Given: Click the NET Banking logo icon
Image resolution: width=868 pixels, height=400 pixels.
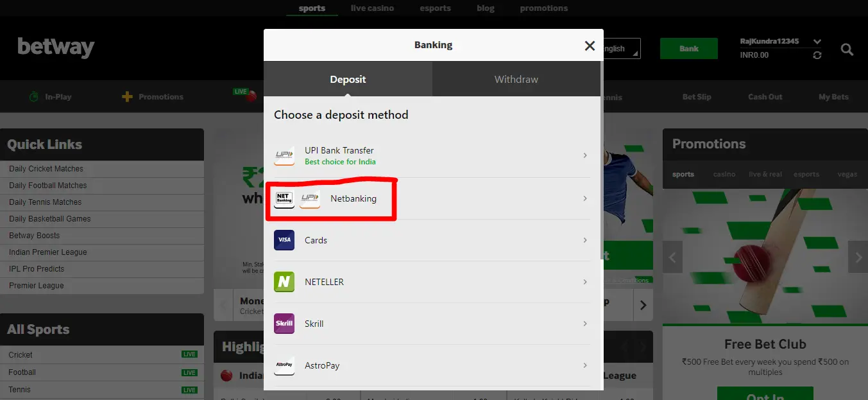Looking at the screenshot, I should coord(284,198).
